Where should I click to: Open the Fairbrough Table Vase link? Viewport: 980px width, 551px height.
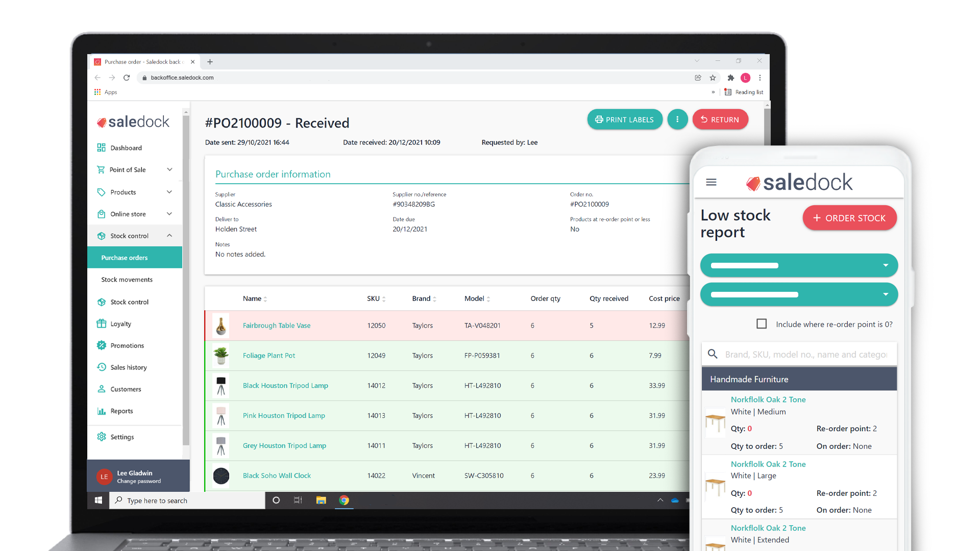pyautogui.click(x=276, y=325)
